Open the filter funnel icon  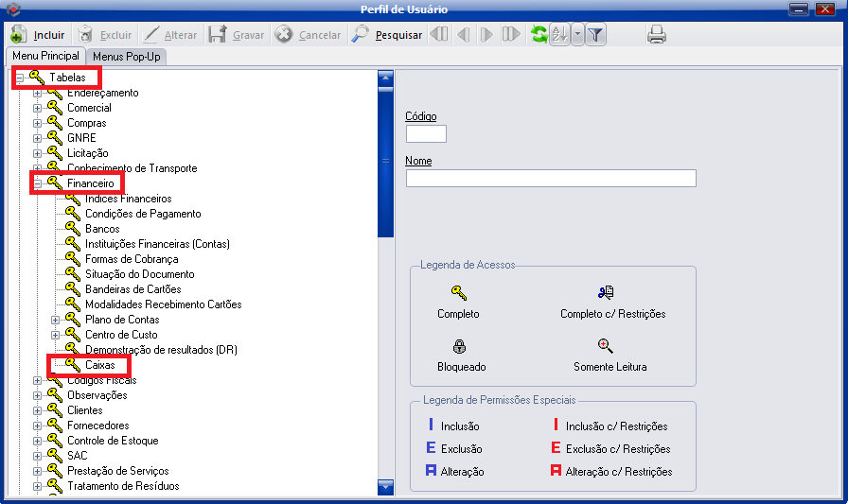pos(595,35)
